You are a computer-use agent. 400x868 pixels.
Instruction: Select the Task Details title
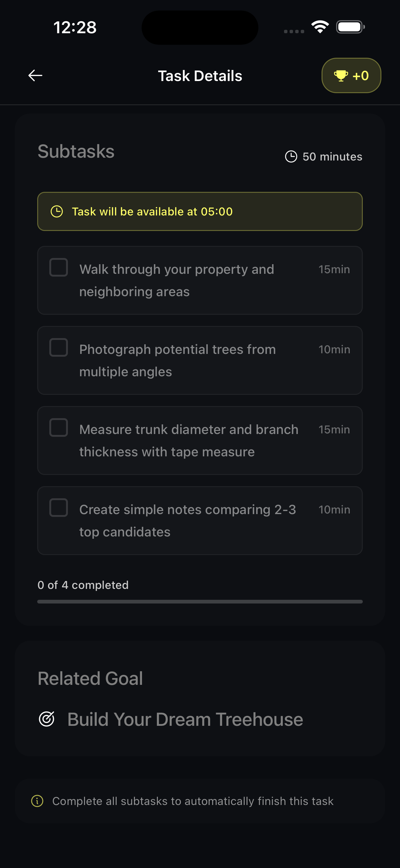[200, 75]
